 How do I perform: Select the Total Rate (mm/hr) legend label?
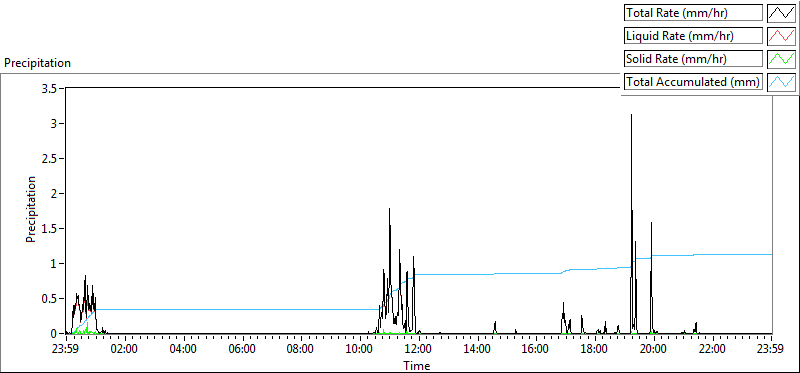tap(693, 13)
